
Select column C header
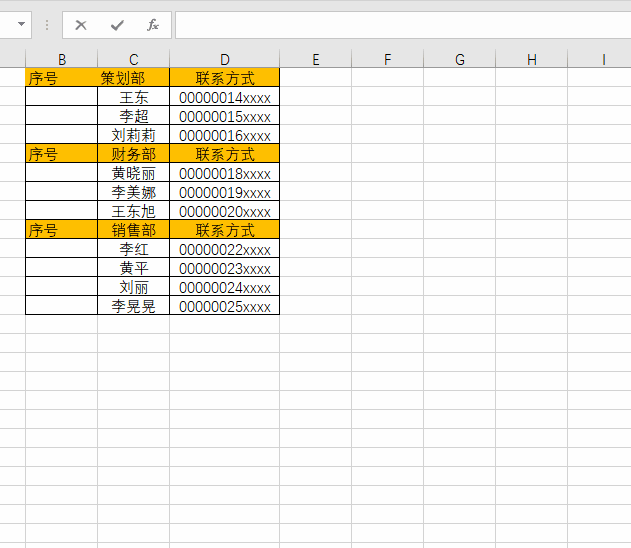[x=134, y=60]
